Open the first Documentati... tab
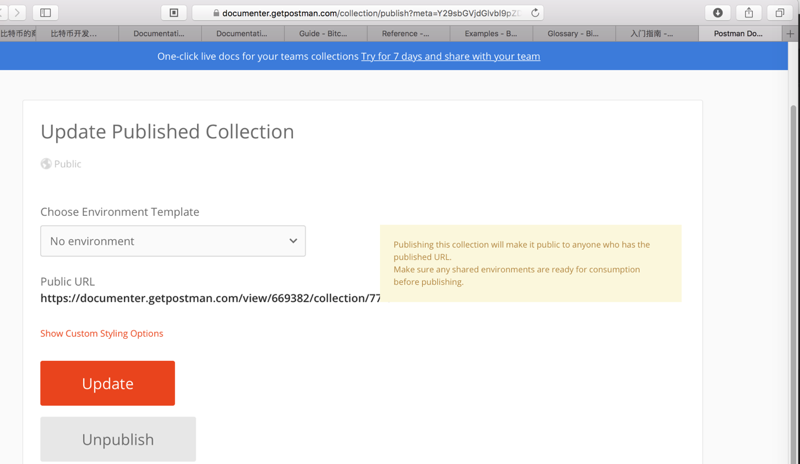Image resolution: width=800 pixels, height=464 pixels. pos(160,34)
